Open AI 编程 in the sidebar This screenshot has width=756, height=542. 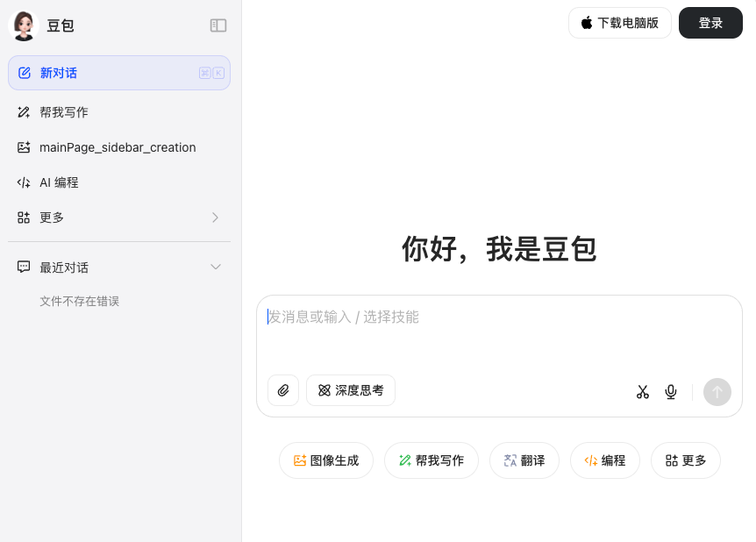tap(119, 182)
